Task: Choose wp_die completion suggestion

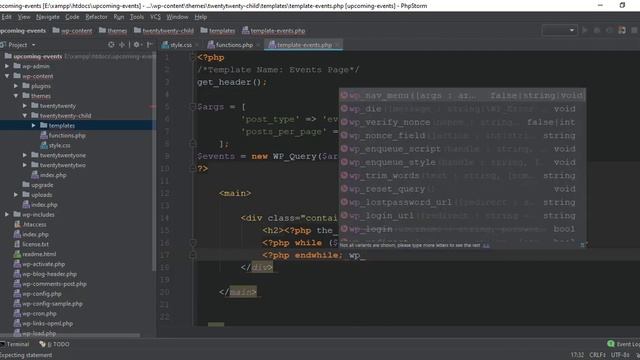Action: click(462, 109)
